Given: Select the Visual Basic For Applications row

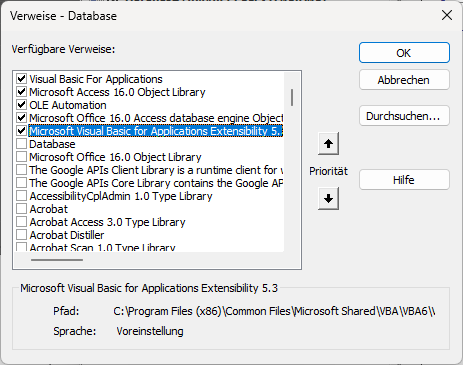Looking at the screenshot, I should tap(96, 79).
